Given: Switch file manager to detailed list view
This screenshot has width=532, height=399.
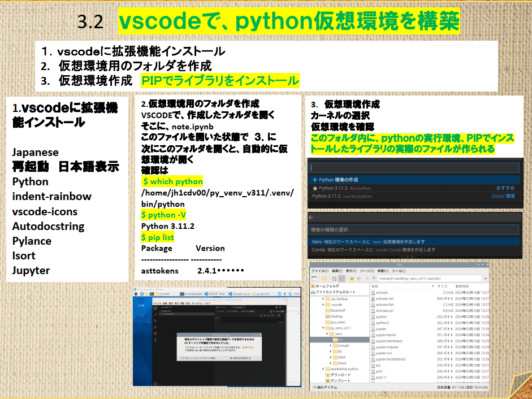Looking at the screenshot, I should (341, 279).
